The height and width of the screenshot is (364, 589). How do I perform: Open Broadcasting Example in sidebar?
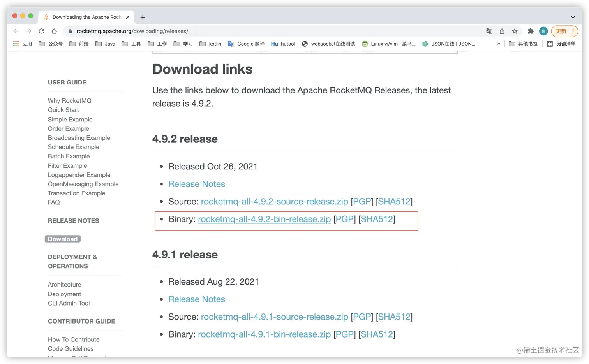[79, 138]
